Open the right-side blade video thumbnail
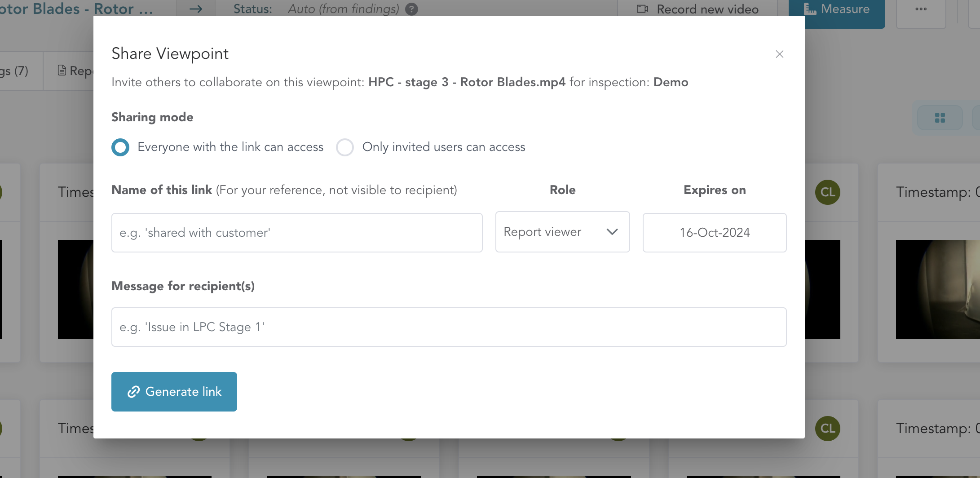Viewport: 980px width, 478px height. click(938, 289)
